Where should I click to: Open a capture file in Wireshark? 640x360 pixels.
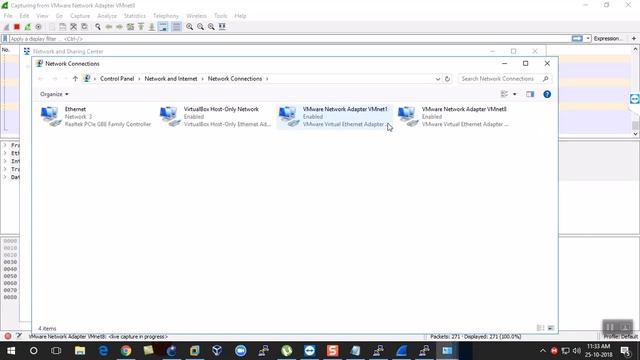click(52, 27)
